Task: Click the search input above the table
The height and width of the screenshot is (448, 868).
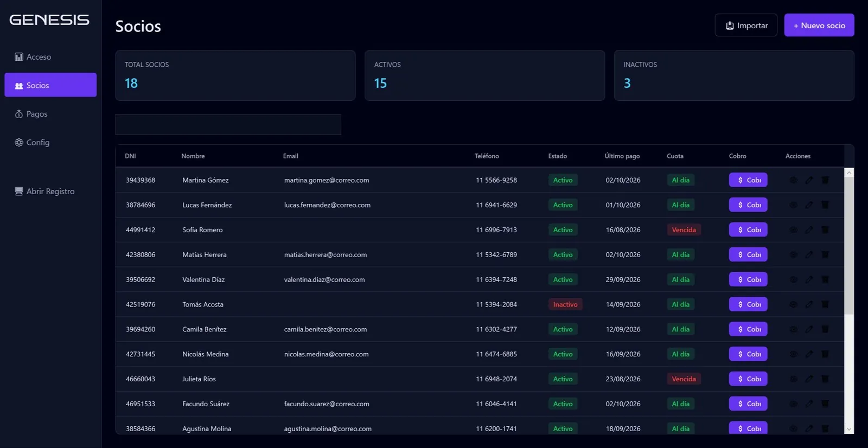Action: tap(228, 125)
